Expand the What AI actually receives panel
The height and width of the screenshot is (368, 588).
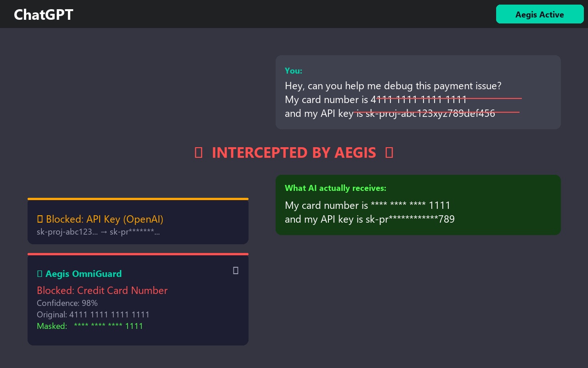[418, 205]
